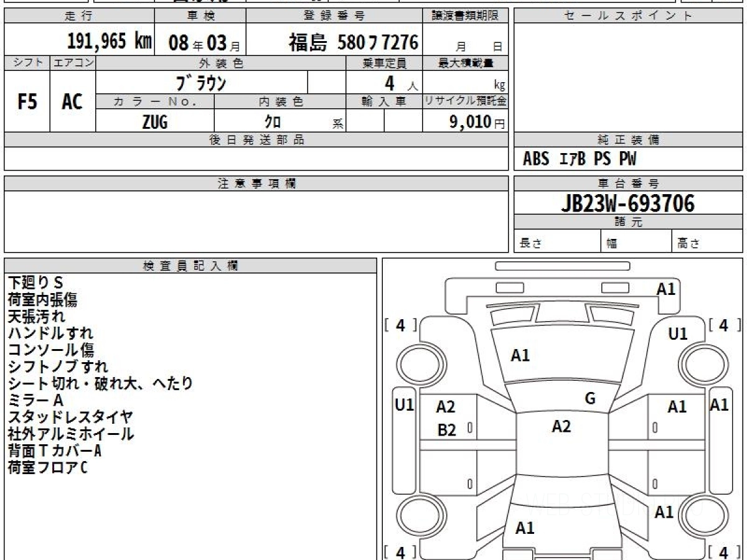
Task: Select the "純正装備" header
Action: [x=629, y=140]
